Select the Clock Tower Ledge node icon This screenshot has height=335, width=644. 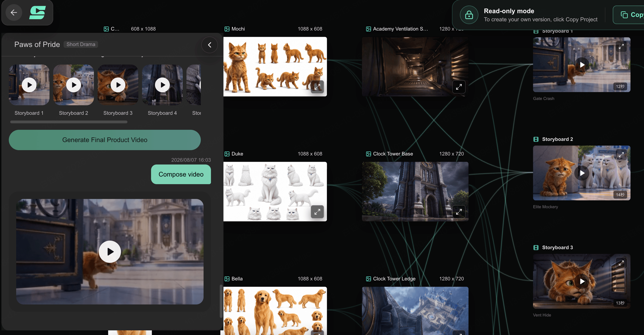[368, 279]
